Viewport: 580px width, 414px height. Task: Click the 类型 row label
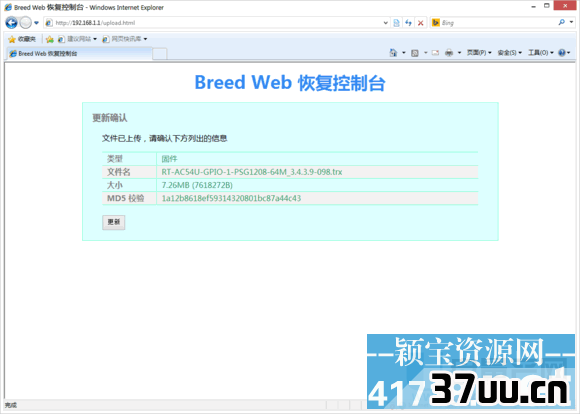point(115,159)
